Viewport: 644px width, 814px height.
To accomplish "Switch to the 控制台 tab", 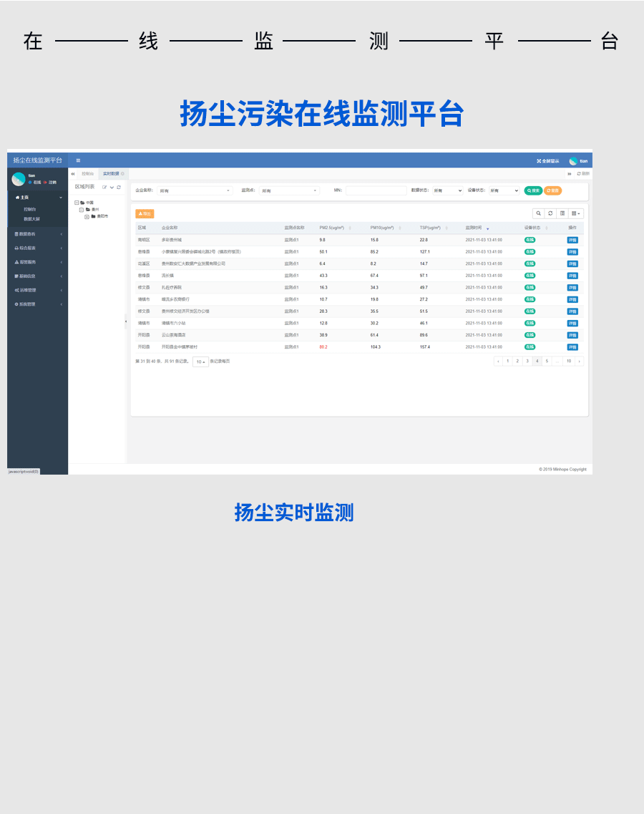I will pyautogui.click(x=87, y=174).
